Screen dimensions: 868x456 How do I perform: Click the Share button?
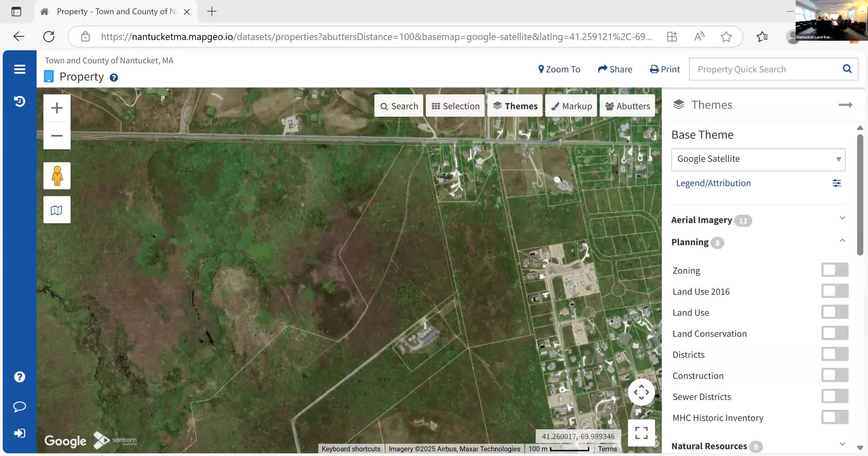tap(615, 69)
